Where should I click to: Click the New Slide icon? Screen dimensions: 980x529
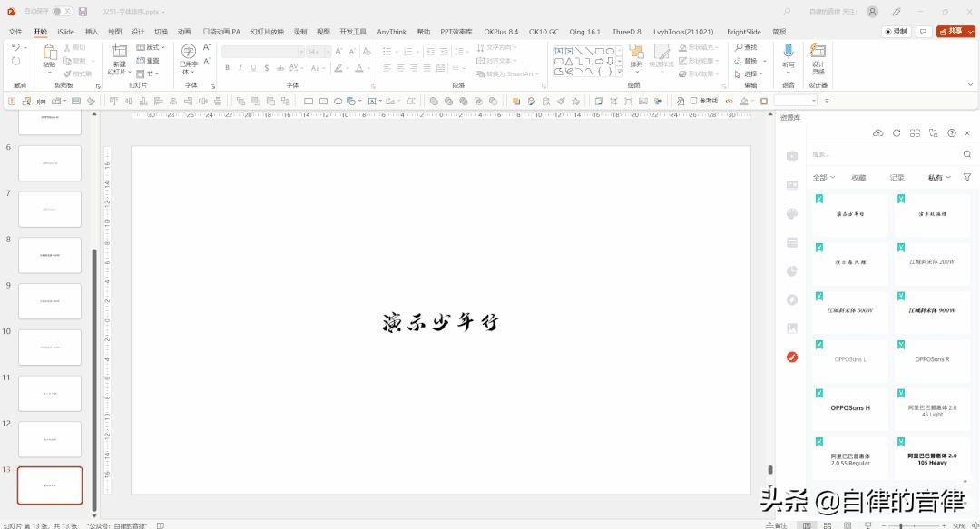point(119,52)
